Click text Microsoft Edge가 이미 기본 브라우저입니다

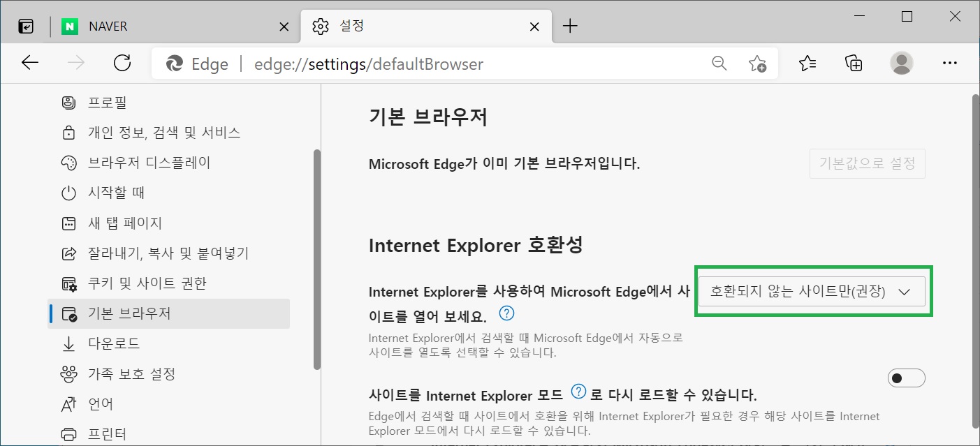[x=504, y=164]
